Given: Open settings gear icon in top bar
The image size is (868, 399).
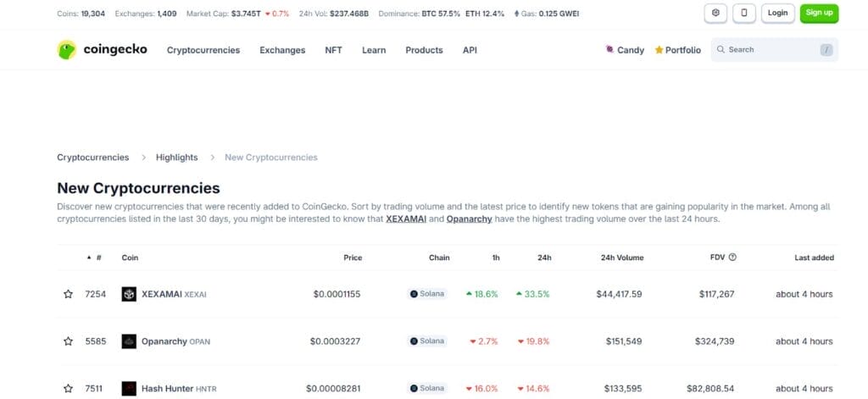Looking at the screenshot, I should (x=716, y=13).
